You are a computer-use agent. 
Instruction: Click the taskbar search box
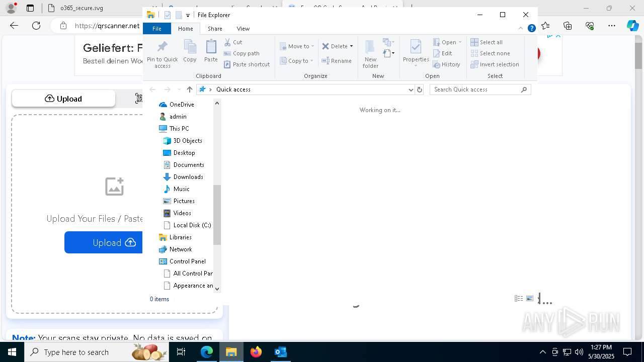(96, 352)
